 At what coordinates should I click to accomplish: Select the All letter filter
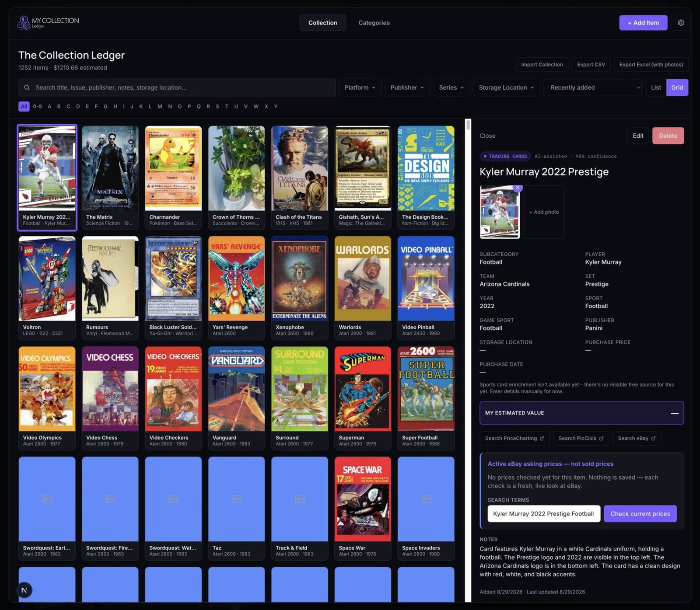(24, 106)
